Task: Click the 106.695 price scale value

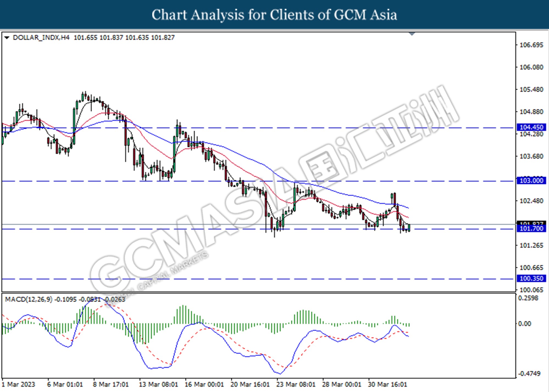Action: (x=531, y=45)
